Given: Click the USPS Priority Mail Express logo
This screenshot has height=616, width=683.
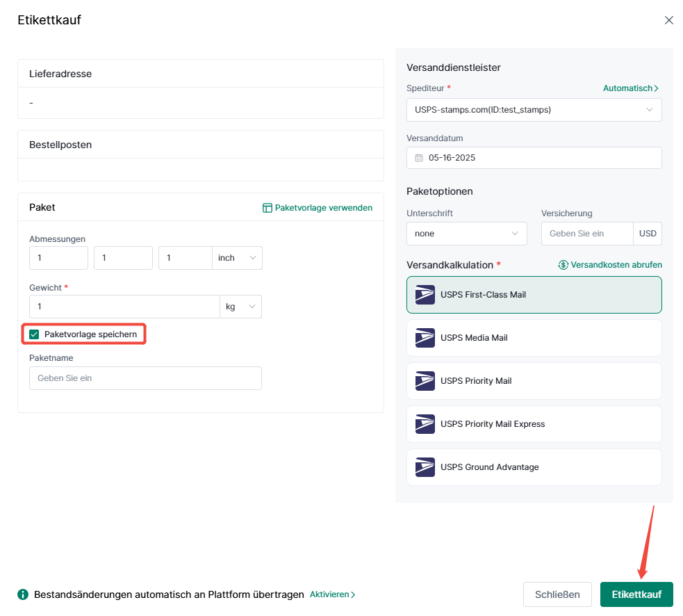Looking at the screenshot, I should [x=425, y=424].
